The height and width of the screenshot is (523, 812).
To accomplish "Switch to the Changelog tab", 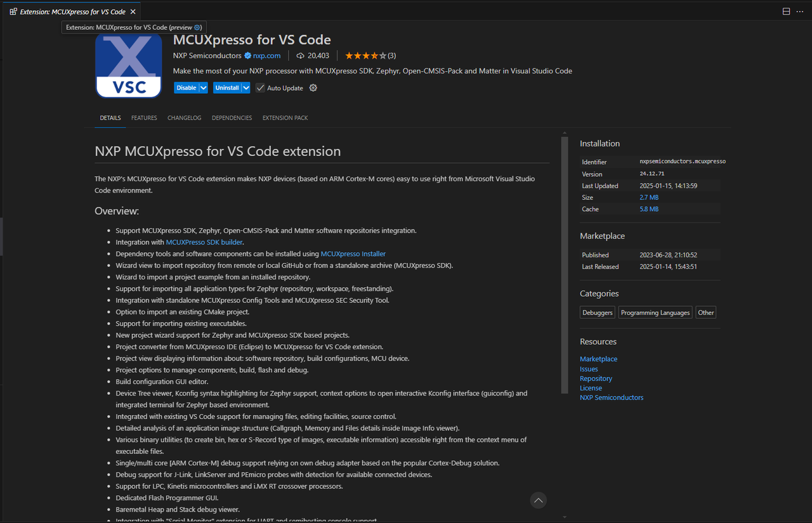I will (184, 118).
